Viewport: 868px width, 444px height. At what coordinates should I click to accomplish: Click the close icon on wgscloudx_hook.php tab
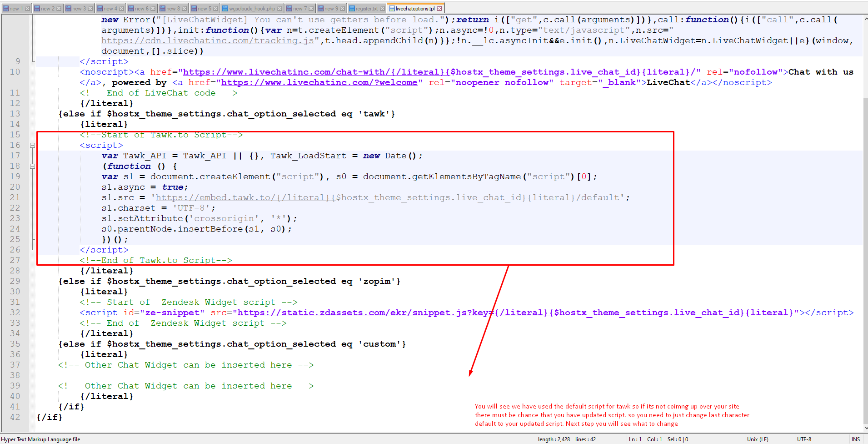(x=280, y=9)
